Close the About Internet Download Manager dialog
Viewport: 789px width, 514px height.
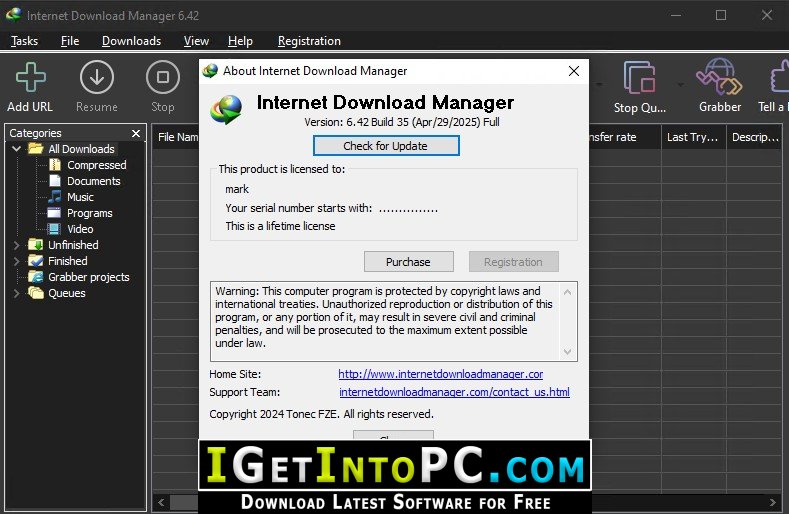[574, 71]
